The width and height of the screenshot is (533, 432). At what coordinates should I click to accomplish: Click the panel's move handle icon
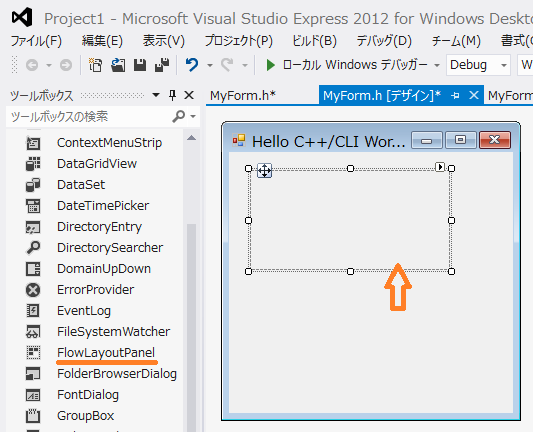(264, 171)
